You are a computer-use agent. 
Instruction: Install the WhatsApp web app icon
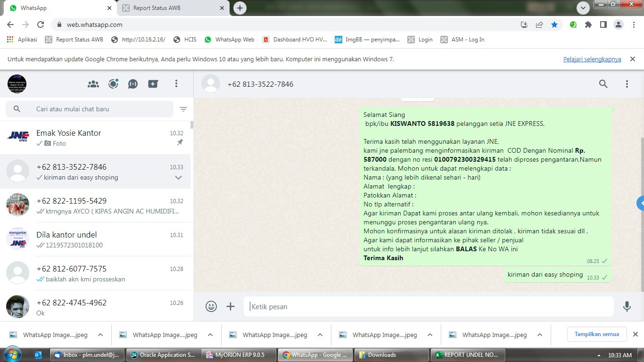[524, 25]
